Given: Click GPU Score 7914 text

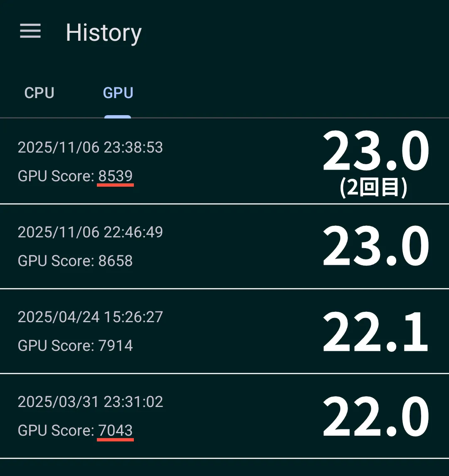Looking at the screenshot, I should (75, 345).
